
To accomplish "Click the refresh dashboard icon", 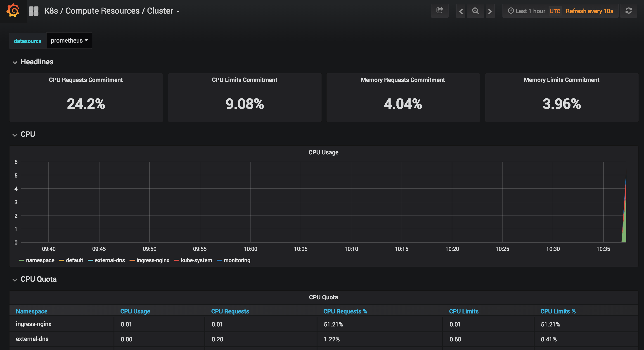I will click(x=629, y=10).
